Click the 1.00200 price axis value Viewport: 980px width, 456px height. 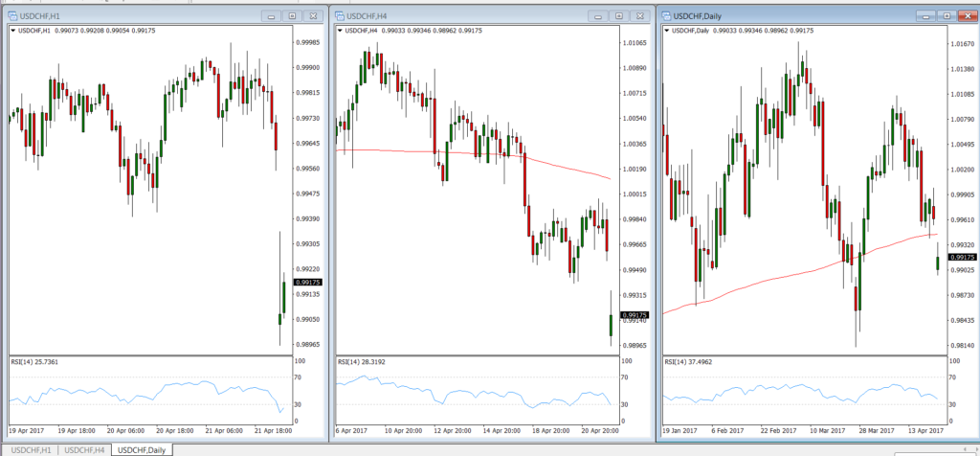[x=963, y=170]
